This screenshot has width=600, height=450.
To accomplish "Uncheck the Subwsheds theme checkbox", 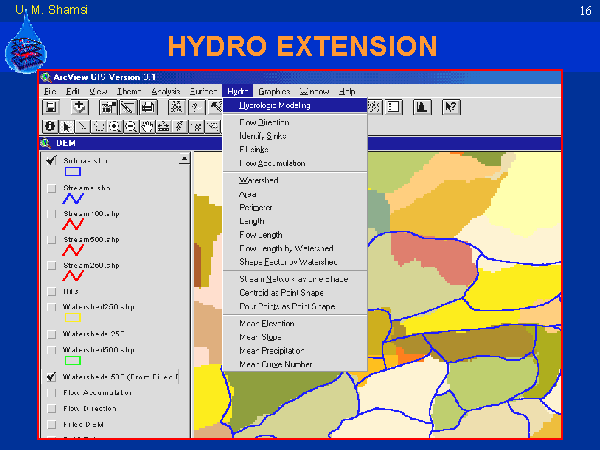I will 51,159.
